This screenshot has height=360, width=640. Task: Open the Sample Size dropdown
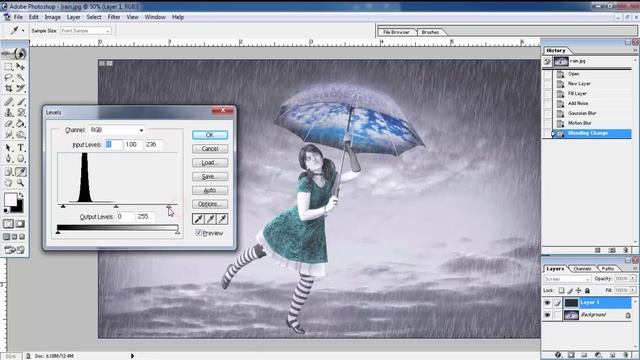coord(85,31)
